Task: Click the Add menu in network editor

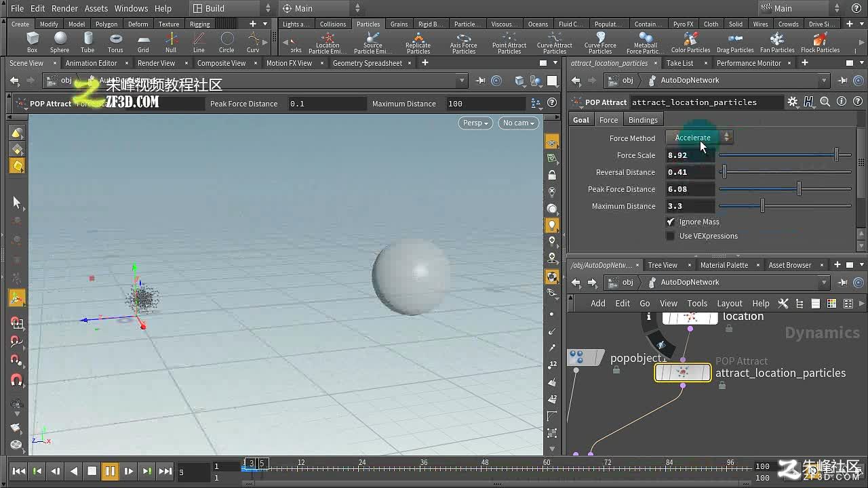Action: click(x=598, y=303)
